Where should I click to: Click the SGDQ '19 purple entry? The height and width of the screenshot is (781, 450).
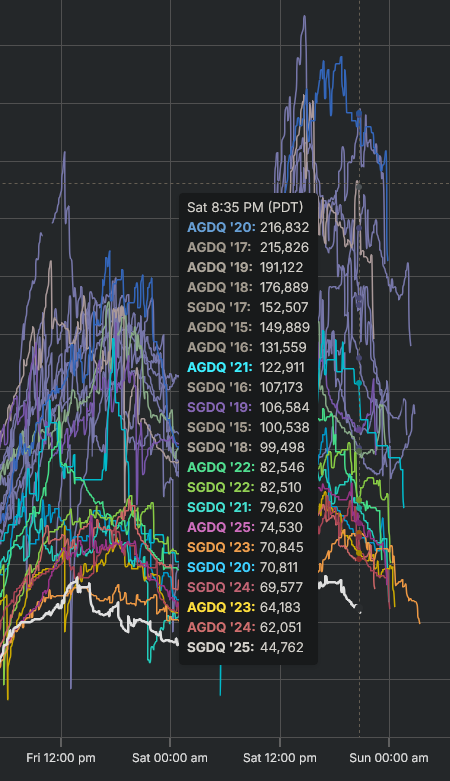248,407
